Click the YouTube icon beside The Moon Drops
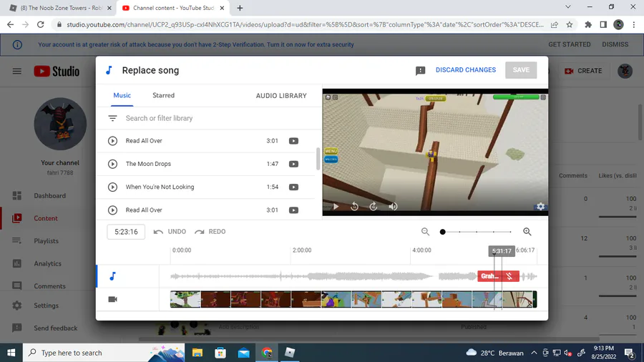 tap(293, 164)
